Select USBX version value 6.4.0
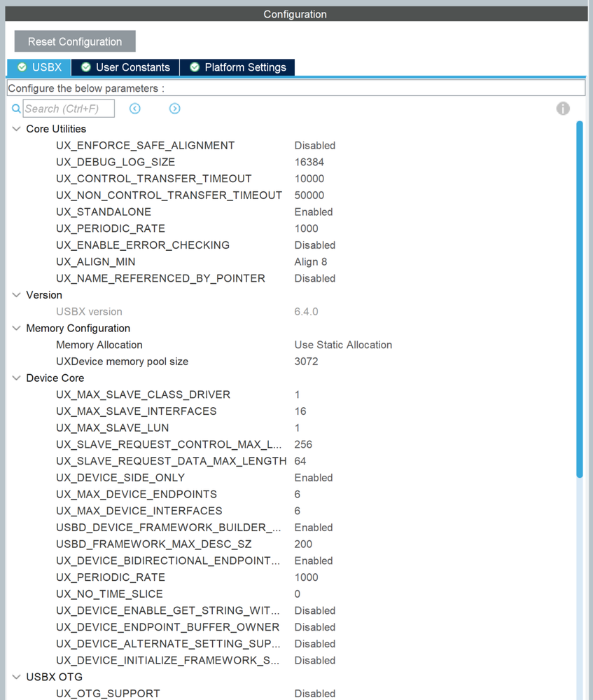Viewport: 593px width, 700px height. pos(306,312)
